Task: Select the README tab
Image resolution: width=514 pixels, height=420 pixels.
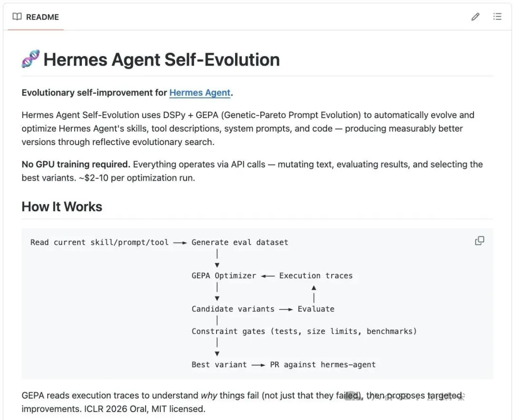Action: [36, 17]
